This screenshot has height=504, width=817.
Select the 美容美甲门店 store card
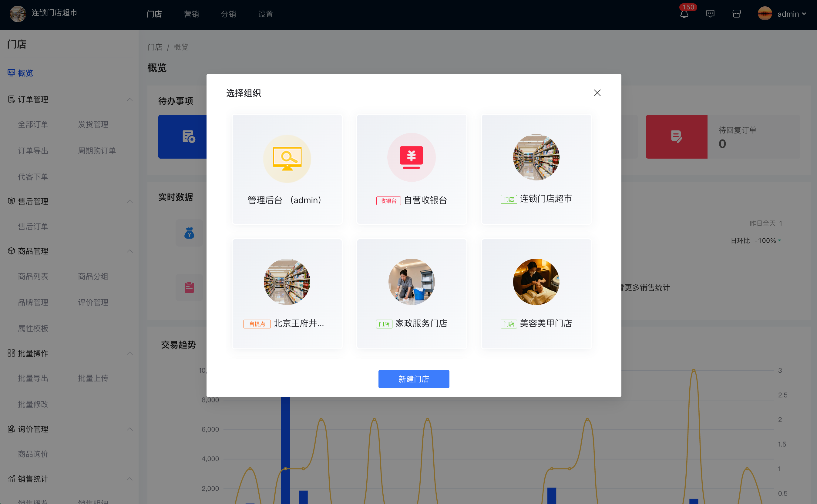point(536,294)
